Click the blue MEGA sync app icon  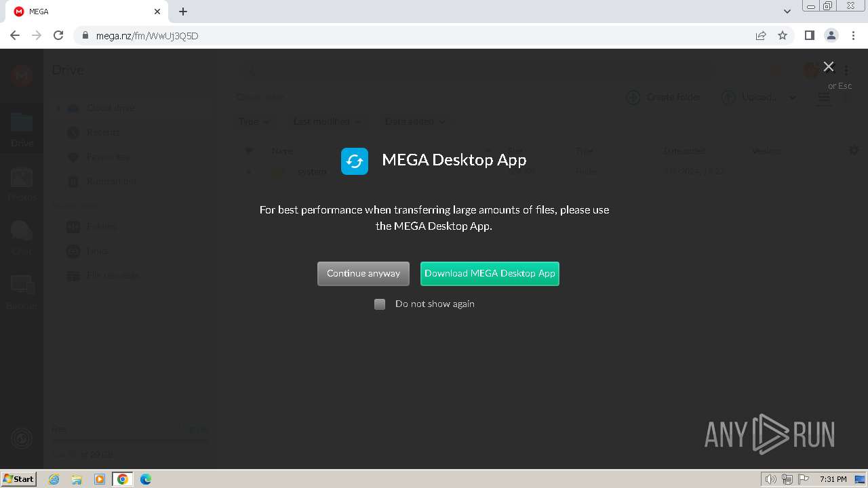355,161
